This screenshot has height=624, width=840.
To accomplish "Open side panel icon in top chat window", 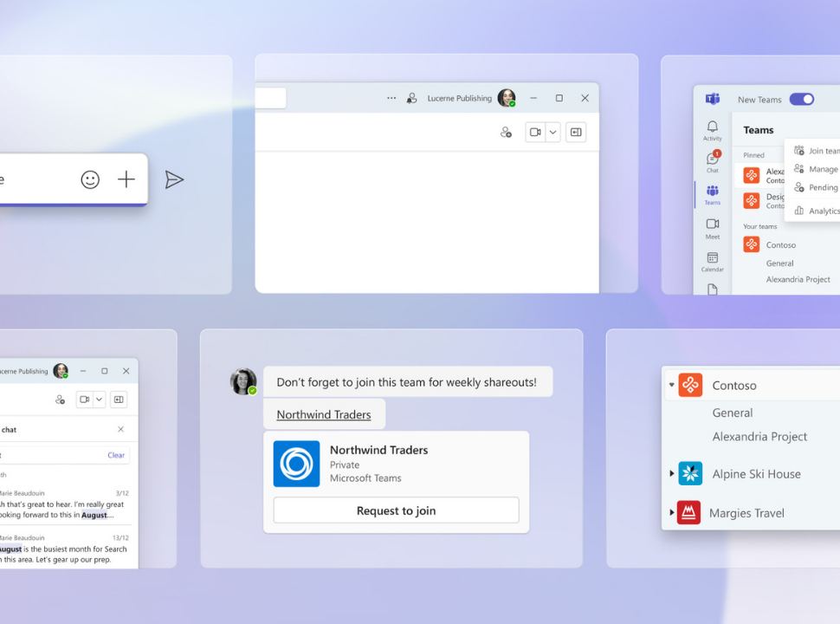I will coord(576,132).
